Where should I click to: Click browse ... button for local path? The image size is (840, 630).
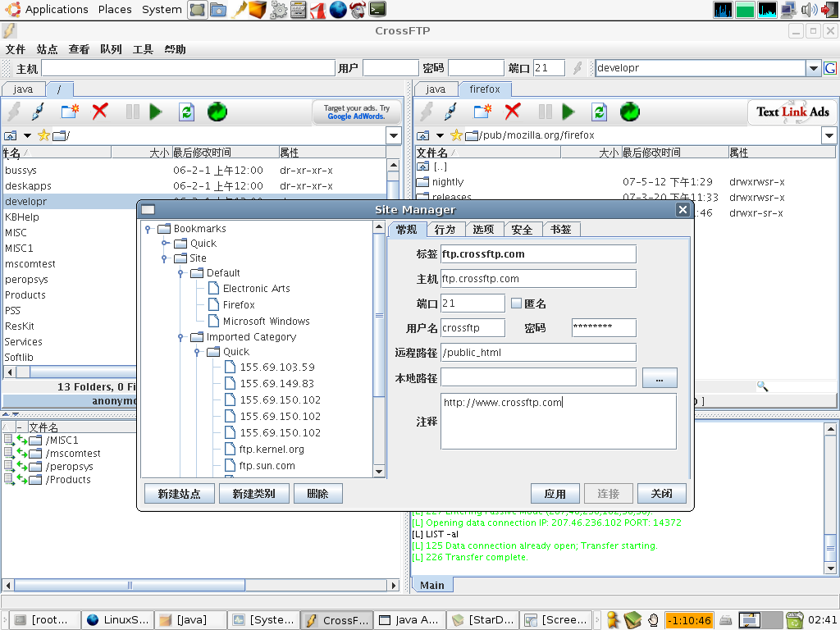(660, 378)
